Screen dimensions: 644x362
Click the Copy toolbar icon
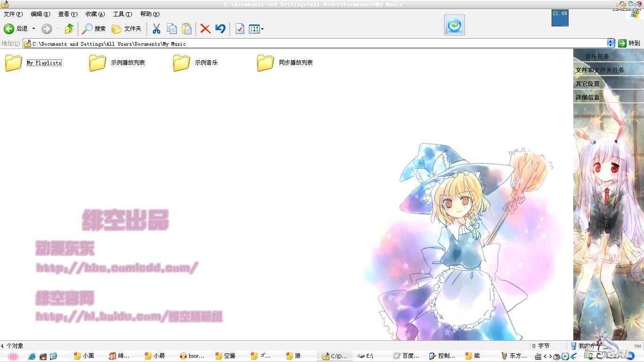tap(172, 29)
